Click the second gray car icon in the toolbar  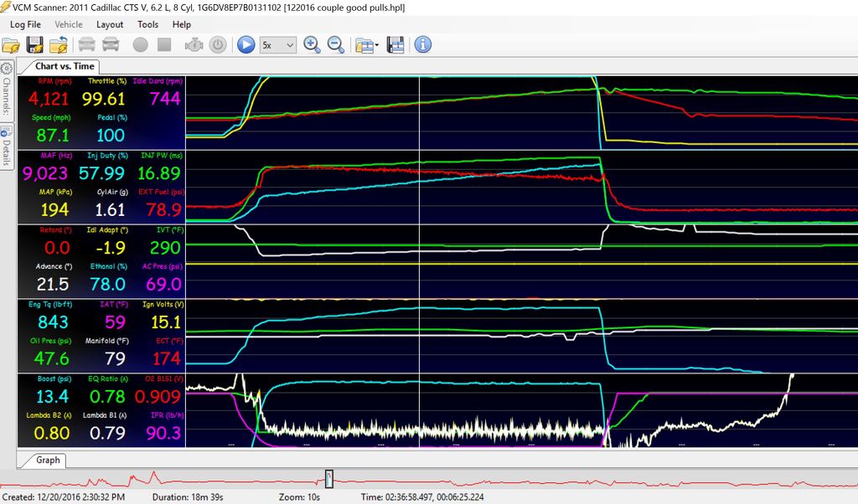click(x=111, y=45)
